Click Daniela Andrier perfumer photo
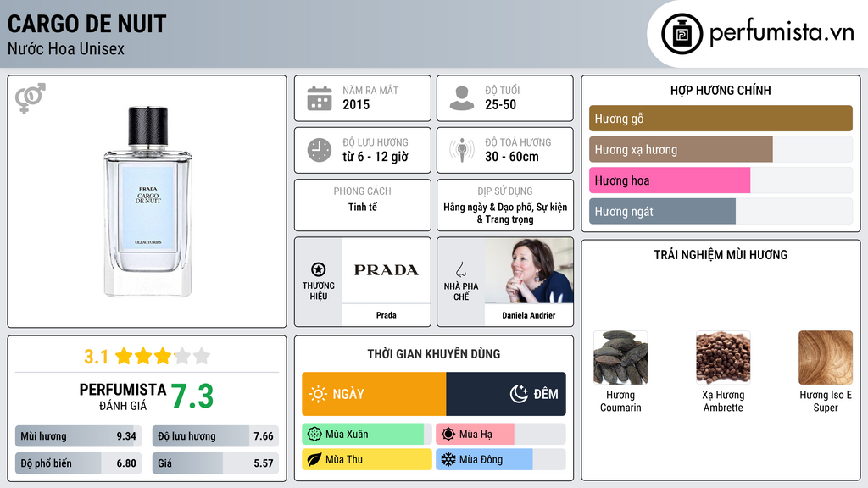 point(529,270)
